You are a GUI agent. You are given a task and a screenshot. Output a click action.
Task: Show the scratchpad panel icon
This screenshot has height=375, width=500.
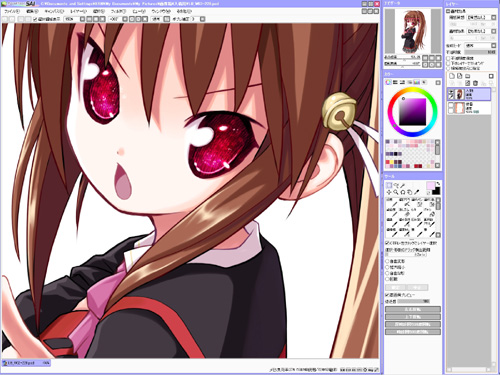424,82
